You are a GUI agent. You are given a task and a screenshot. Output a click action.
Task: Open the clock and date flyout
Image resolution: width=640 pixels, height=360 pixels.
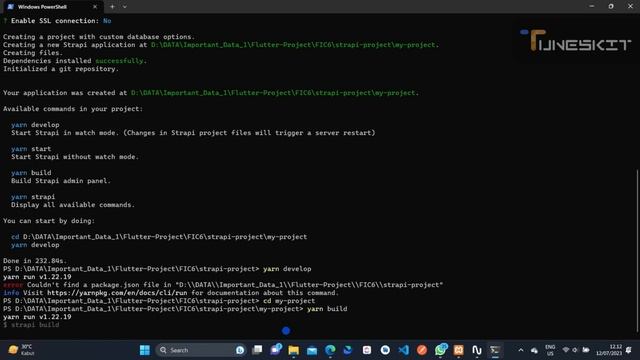pos(609,350)
